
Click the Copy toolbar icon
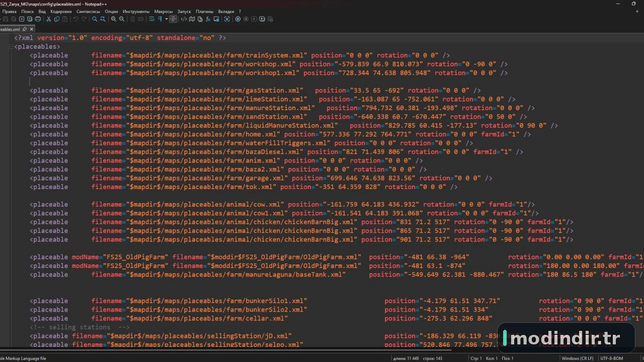tap(57, 19)
